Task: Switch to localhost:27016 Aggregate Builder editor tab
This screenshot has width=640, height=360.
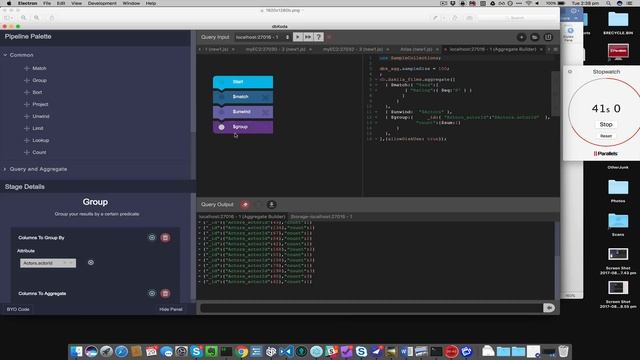Action: pyautogui.click(x=493, y=49)
